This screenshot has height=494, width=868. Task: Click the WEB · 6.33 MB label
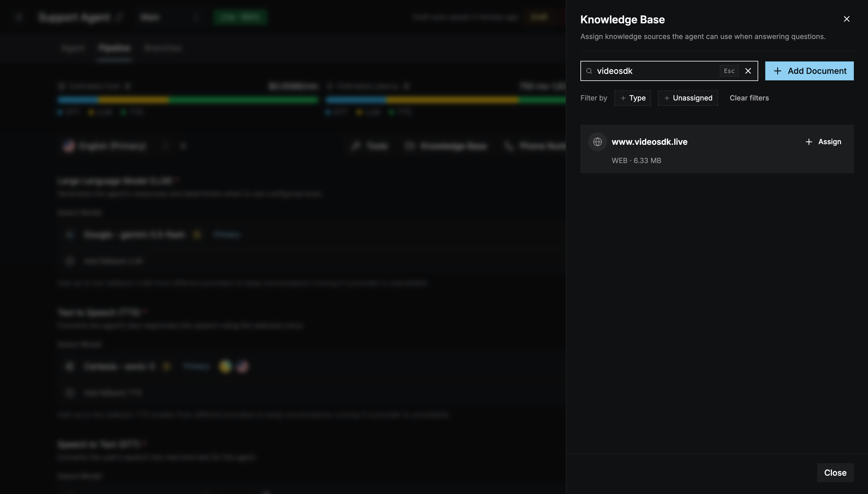coord(636,160)
